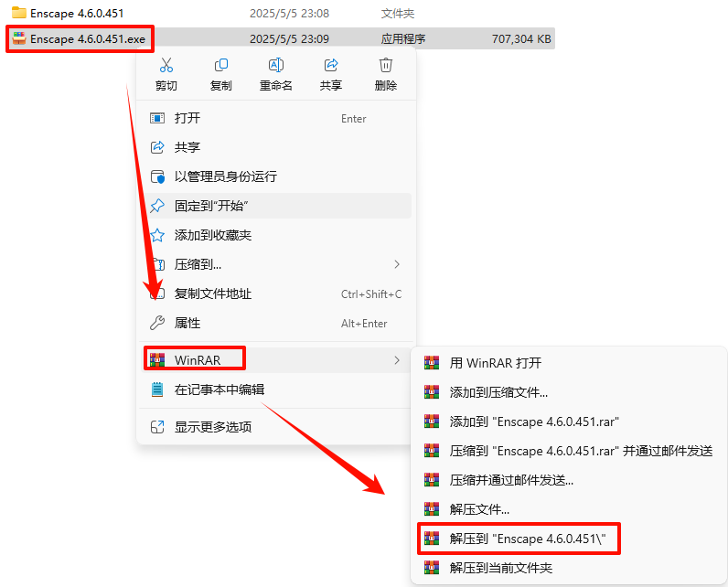The width and height of the screenshot is (728, 587).
Task: Expand the 压缩到... submenu arrow
Action: pos(397,264)
